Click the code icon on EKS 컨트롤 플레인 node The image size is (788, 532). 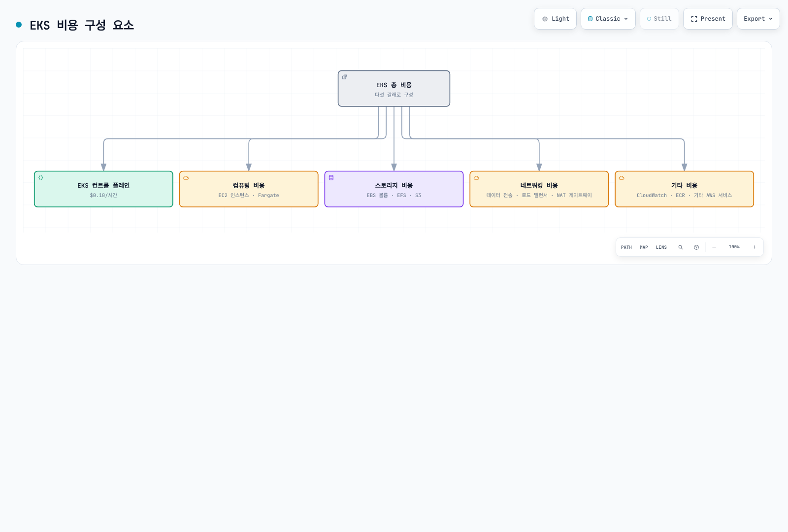[x=41, y=178]
